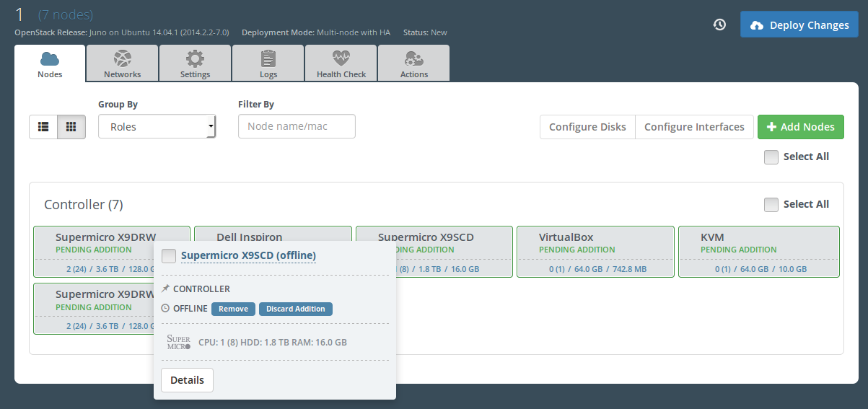
Task: Open the Group By Roles dropdown
Action: [157, 126]
